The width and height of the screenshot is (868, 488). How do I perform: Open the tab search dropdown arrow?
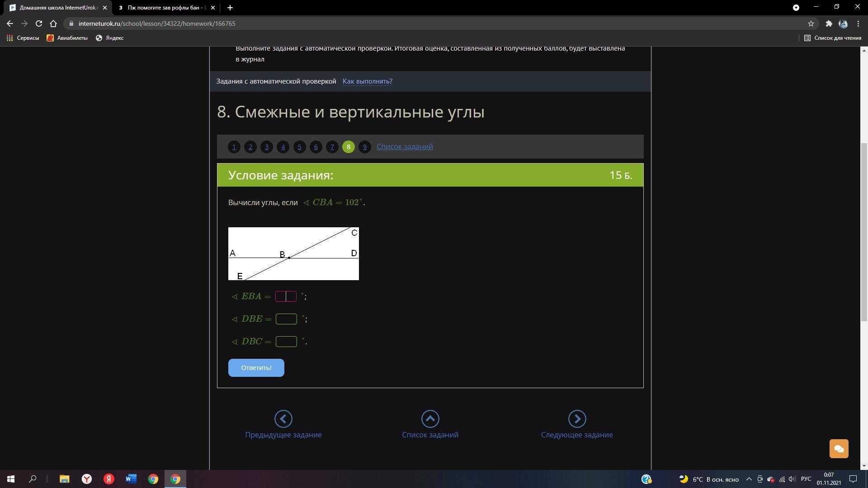[796, 7]
